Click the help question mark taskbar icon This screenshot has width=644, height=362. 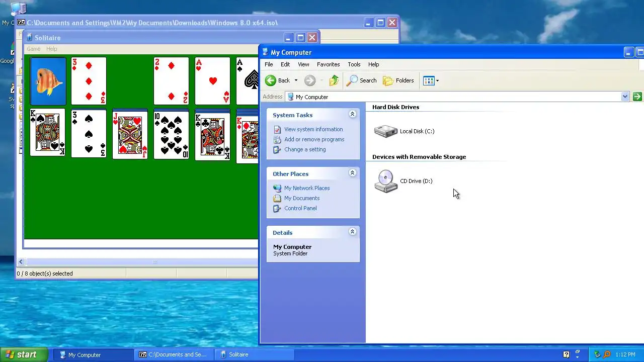[x=566, y=354]
